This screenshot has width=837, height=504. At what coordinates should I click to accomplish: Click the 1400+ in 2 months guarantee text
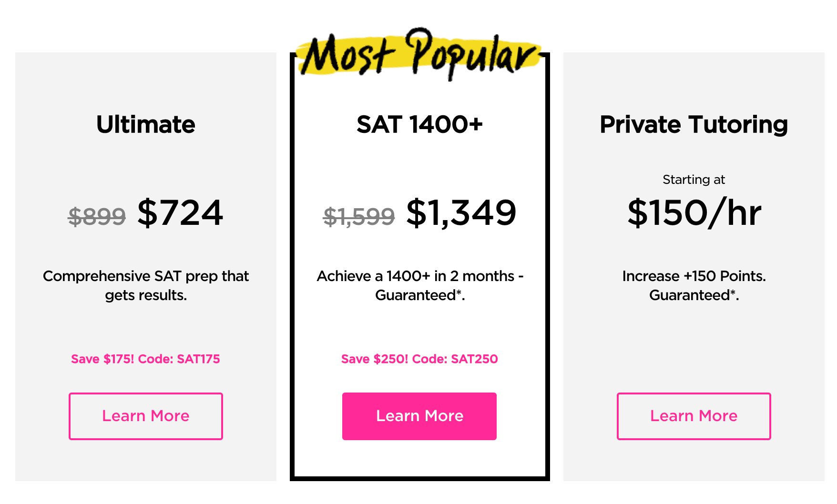click(420, 285)
